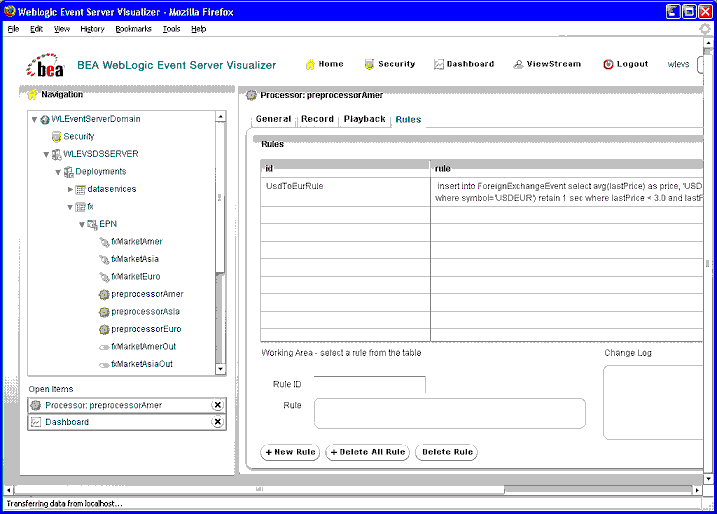Click the fxMarketAmerOut stream icon
Viewport: 717px width, 514px height.
point(104,347)
